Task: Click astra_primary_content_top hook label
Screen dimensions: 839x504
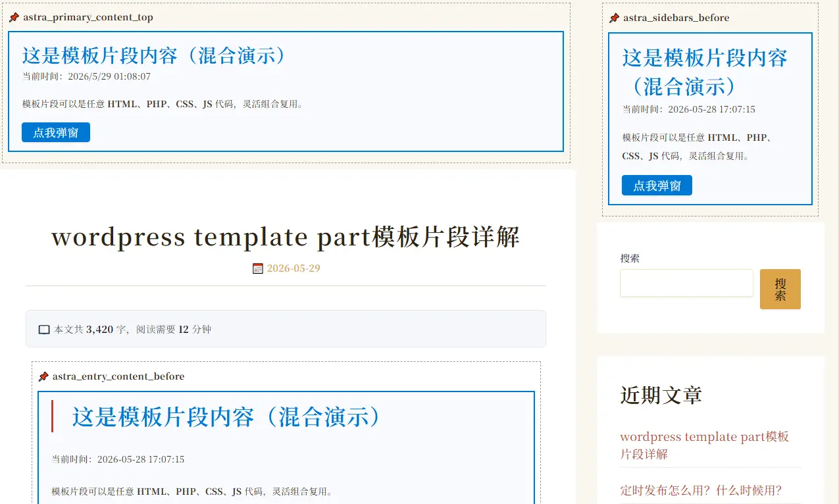Action: 88,17
